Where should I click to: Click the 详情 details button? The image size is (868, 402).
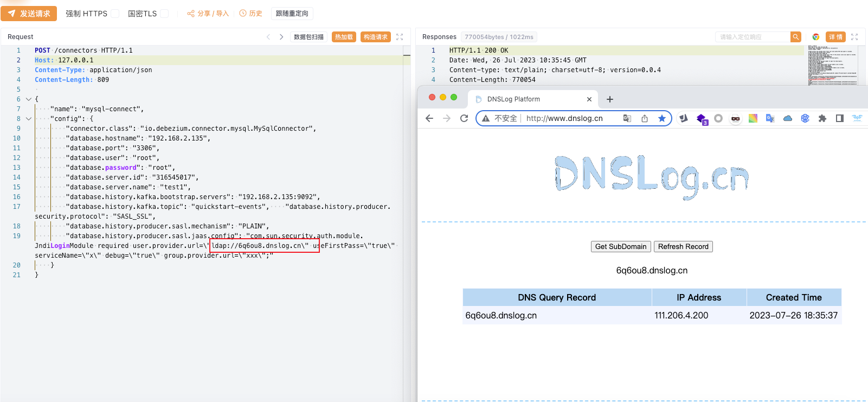coord(835,37)
